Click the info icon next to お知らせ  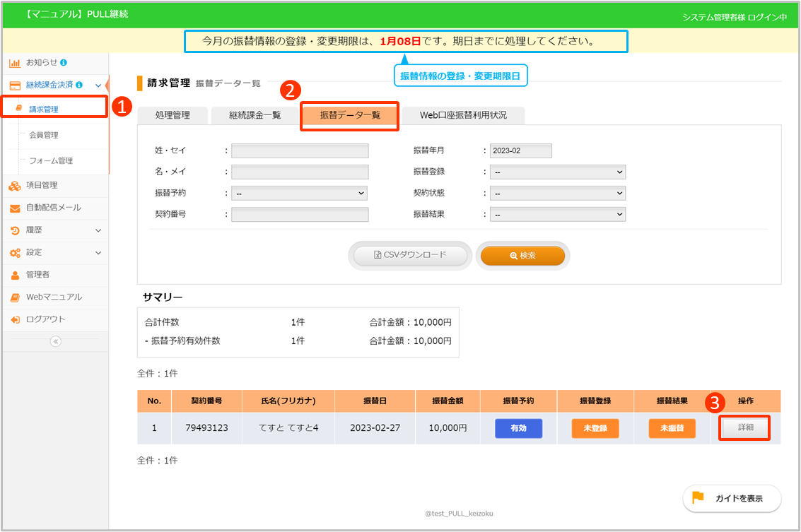click(64, 63)
